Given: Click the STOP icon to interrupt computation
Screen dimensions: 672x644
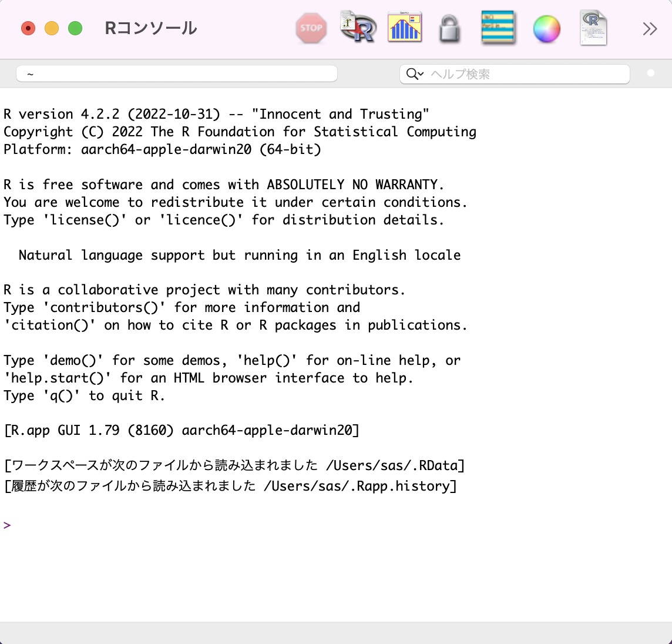Looking at the screenshot, I should pyautogui.click(x=311, y=28).
